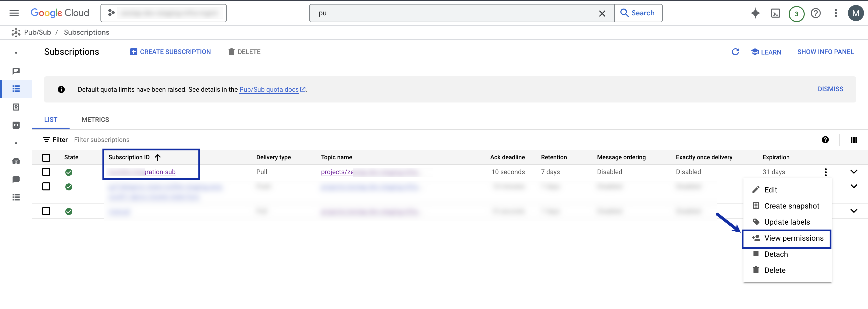The image size is (868, 309).
Task: Expand the first subscription row chevron
Action: 853,172
